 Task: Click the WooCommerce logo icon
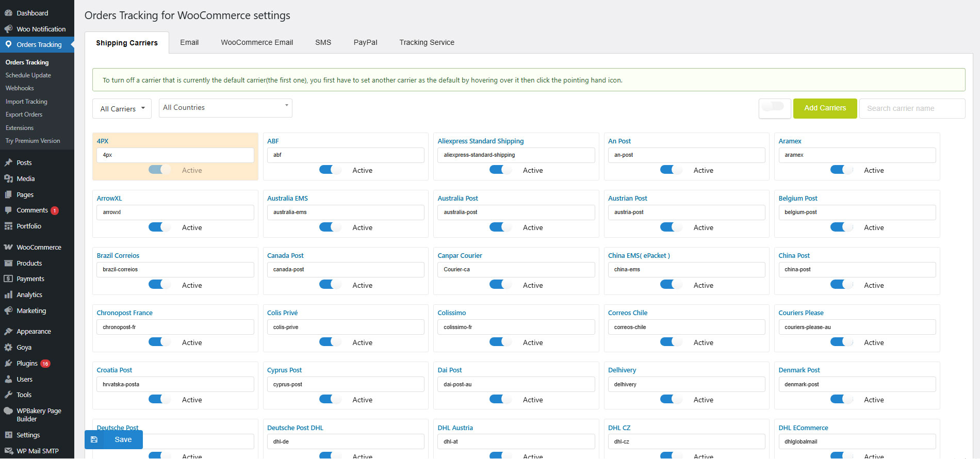pyautogui.click(x=8, y=247)
